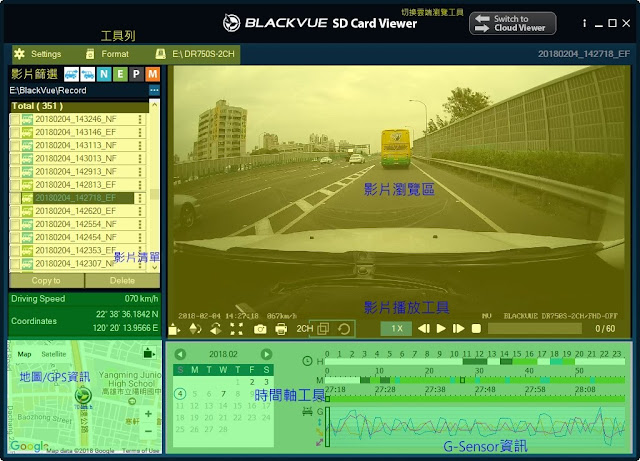
Task: Select video 20180204_142554_NF in list
Action: click(76, 224)
